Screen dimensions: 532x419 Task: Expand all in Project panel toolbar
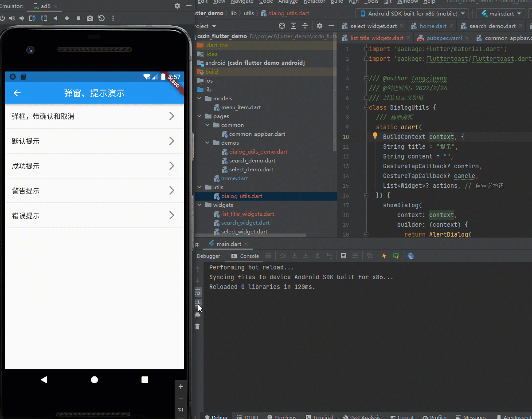(x=293, y=26)
